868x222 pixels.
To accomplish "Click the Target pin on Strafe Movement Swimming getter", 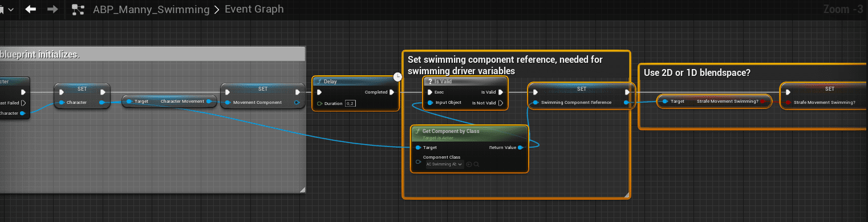I will point(665,102).
